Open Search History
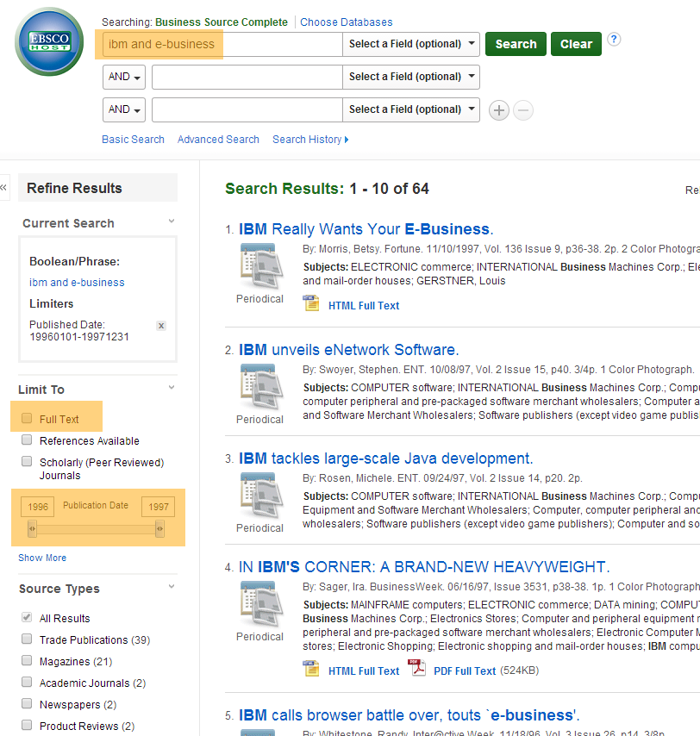The width and height of the screenshot is (700, 736). tap(307, 140)
